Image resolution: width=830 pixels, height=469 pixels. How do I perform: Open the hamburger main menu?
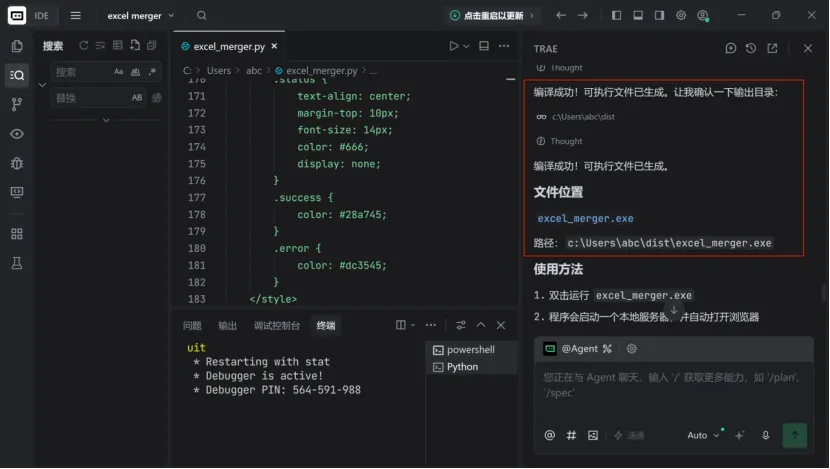tap(76, 15)
